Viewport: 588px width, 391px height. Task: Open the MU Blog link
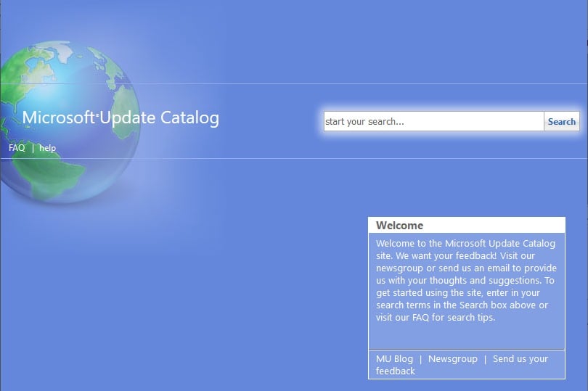tap(394, 359)
